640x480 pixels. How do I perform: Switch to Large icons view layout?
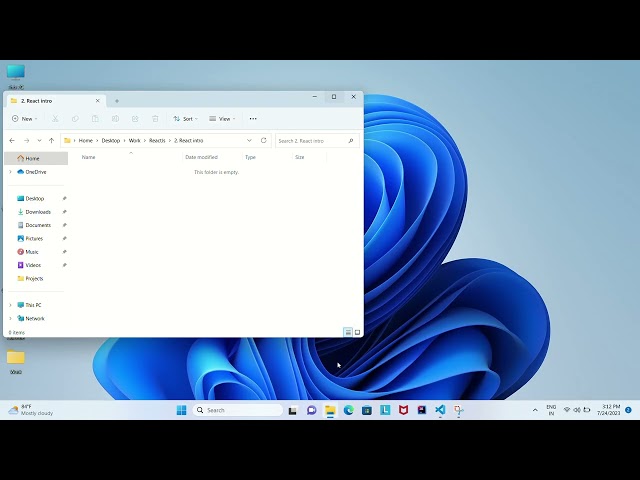[x=358, y=332]
